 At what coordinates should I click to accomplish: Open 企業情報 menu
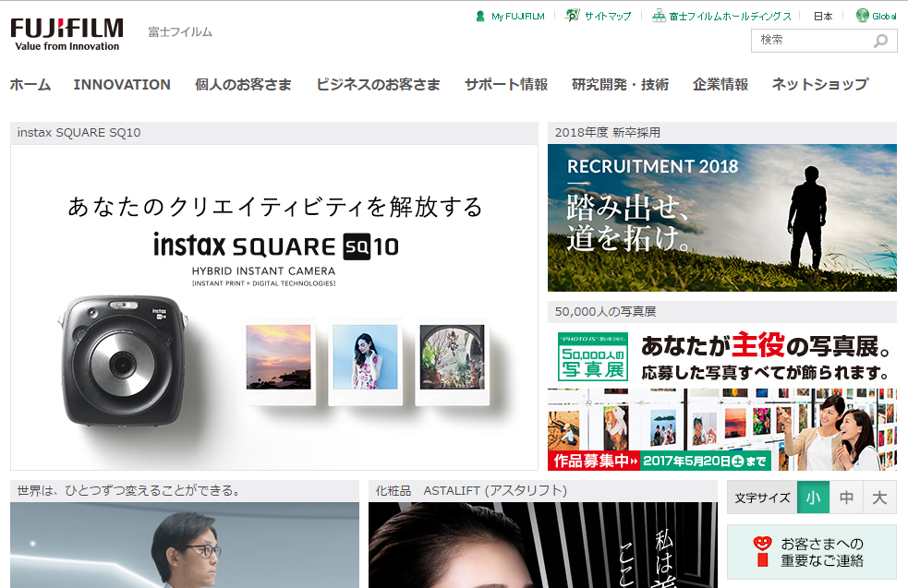(720, 85)
